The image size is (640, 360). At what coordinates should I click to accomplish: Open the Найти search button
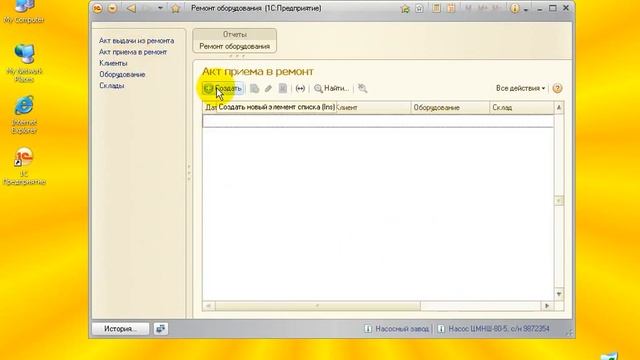coord(331,88)
